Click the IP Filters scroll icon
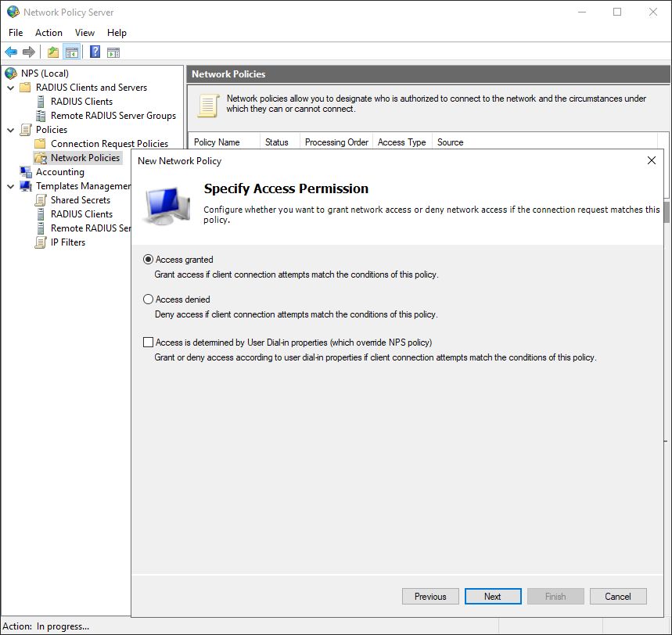672x635 pixels. coord(41,242)
